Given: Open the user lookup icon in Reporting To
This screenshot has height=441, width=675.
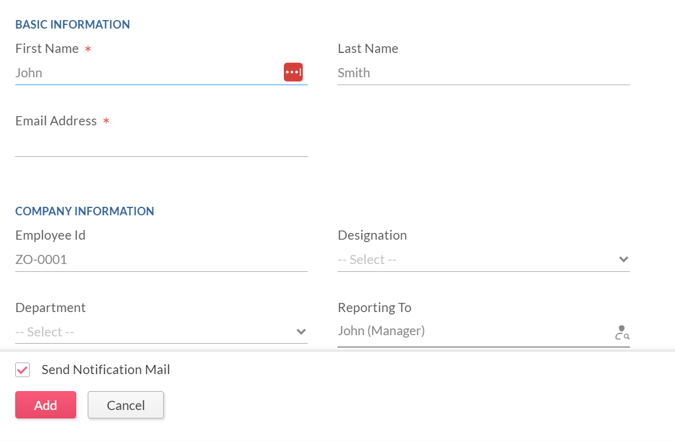Looking at the screenshot, I should (622, 332).
